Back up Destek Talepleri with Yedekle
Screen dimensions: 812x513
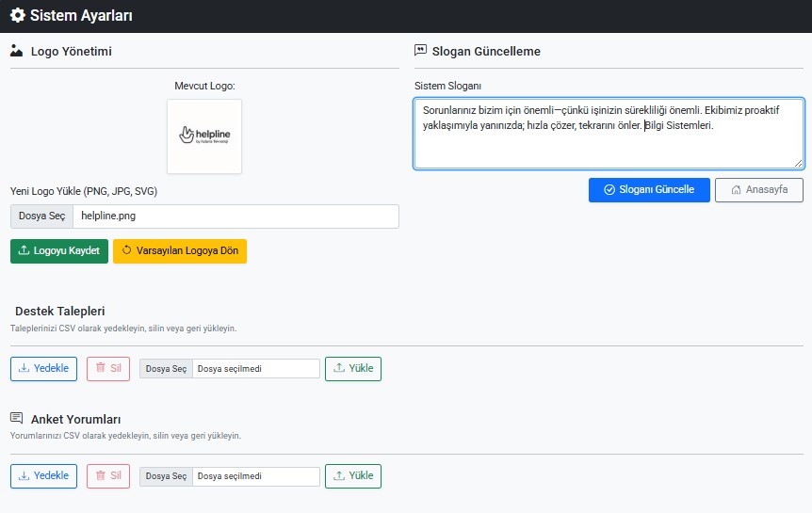pos(43,369)
